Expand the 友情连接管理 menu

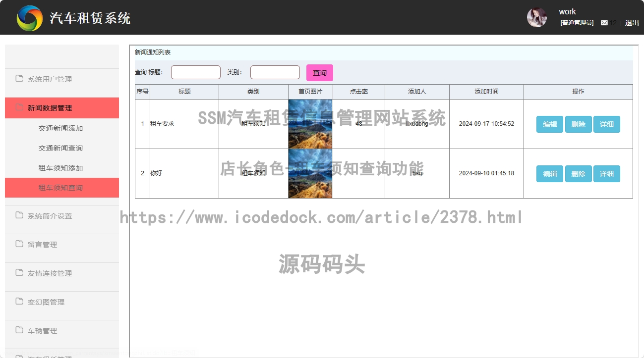(x=62, y=273)
